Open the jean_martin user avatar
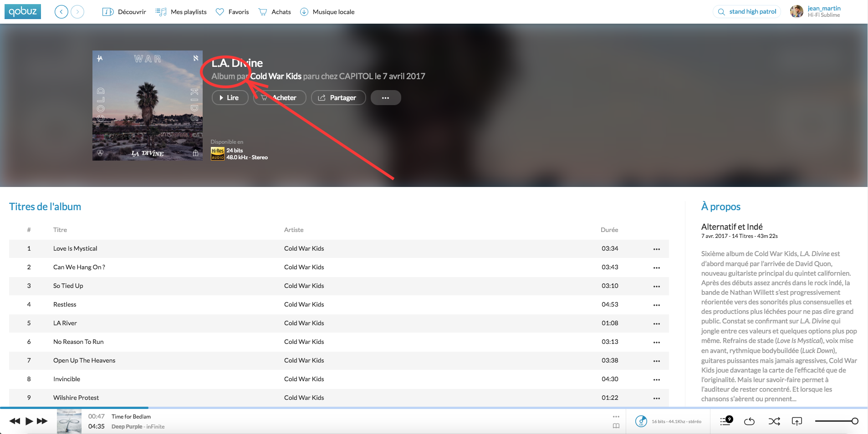 click(x=797, y=11)
